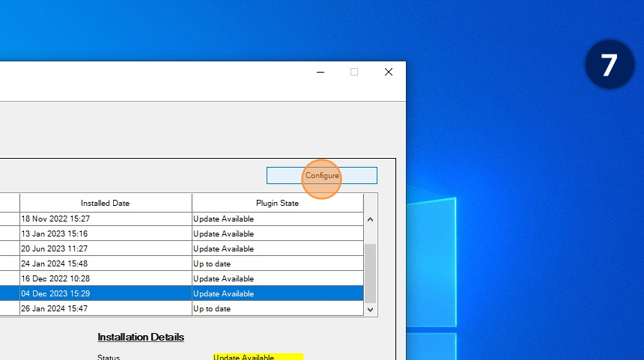Click Up to date state in the last row
Screen dimensions: 644x360
(212, 308)
